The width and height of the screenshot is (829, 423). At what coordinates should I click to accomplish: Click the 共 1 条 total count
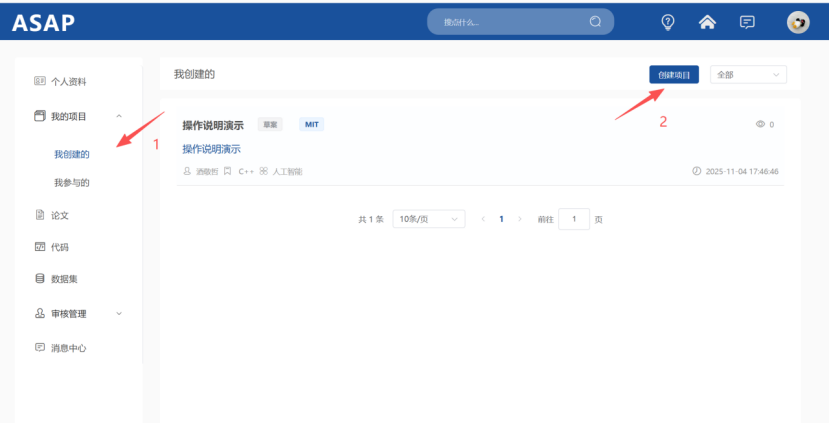(x=371, y=219)
